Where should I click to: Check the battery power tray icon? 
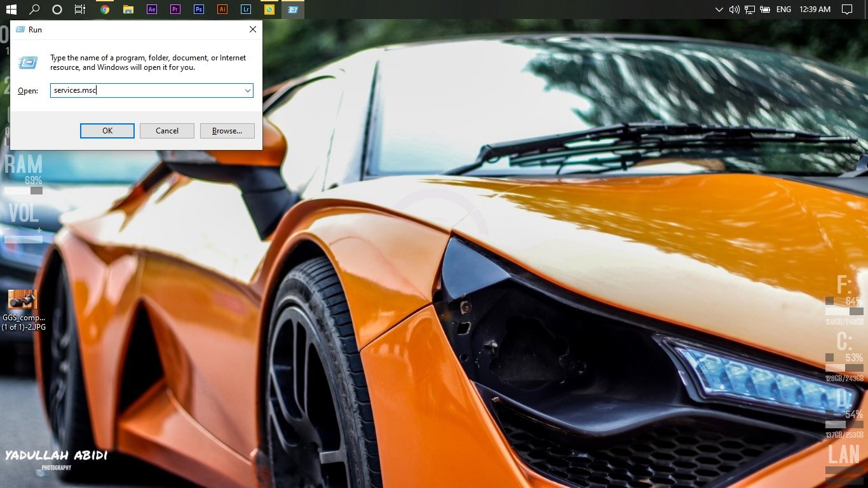(x=766, y=10)
